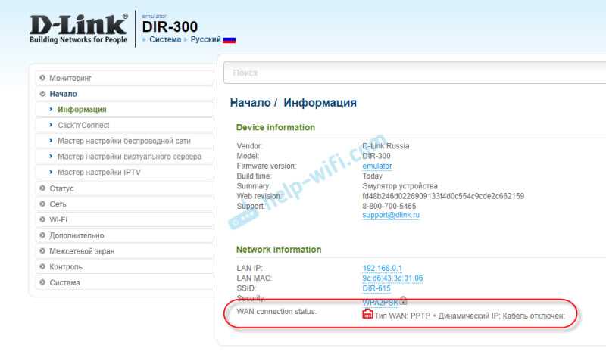Viewport: 606px width, 364px height.
Task: Click the WPA2PSK security link
Action: 380,302
